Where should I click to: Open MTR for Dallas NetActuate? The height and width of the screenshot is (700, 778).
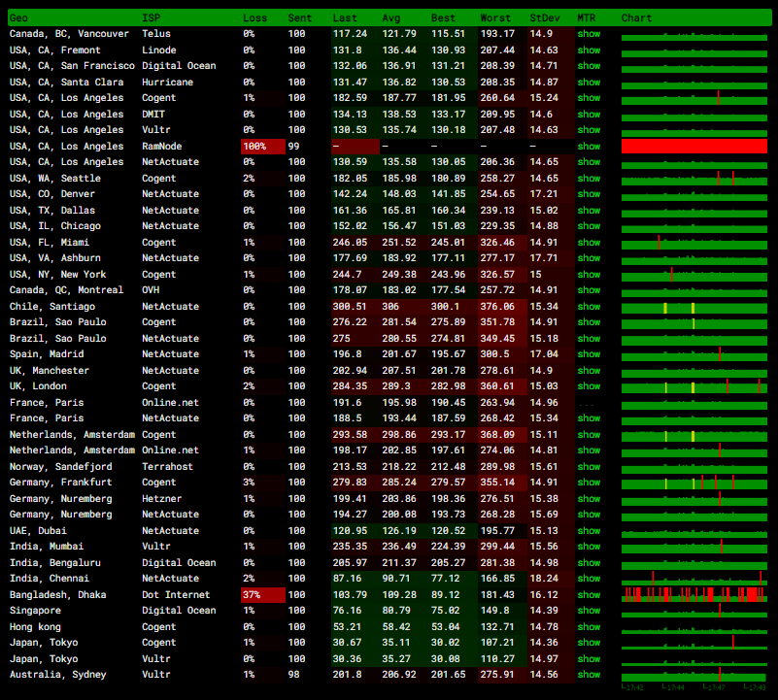[x=589, y=211]
